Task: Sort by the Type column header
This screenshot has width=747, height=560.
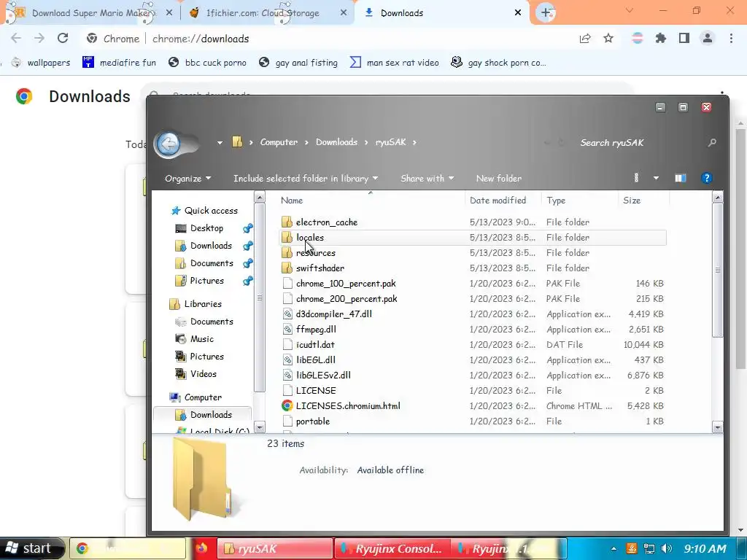Action: tap(579, 201)
